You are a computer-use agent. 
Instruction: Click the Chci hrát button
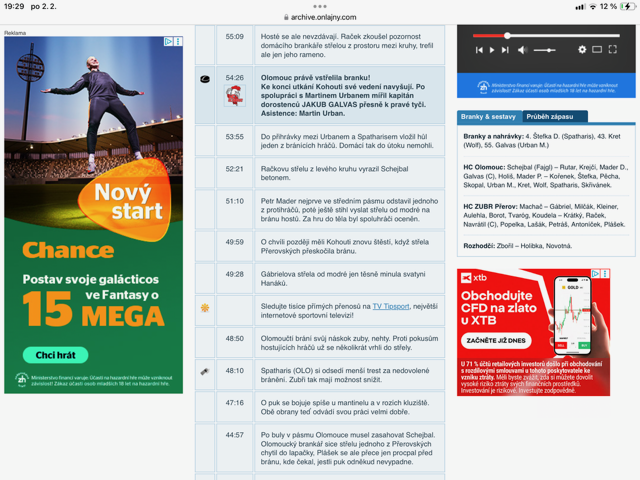55,355
